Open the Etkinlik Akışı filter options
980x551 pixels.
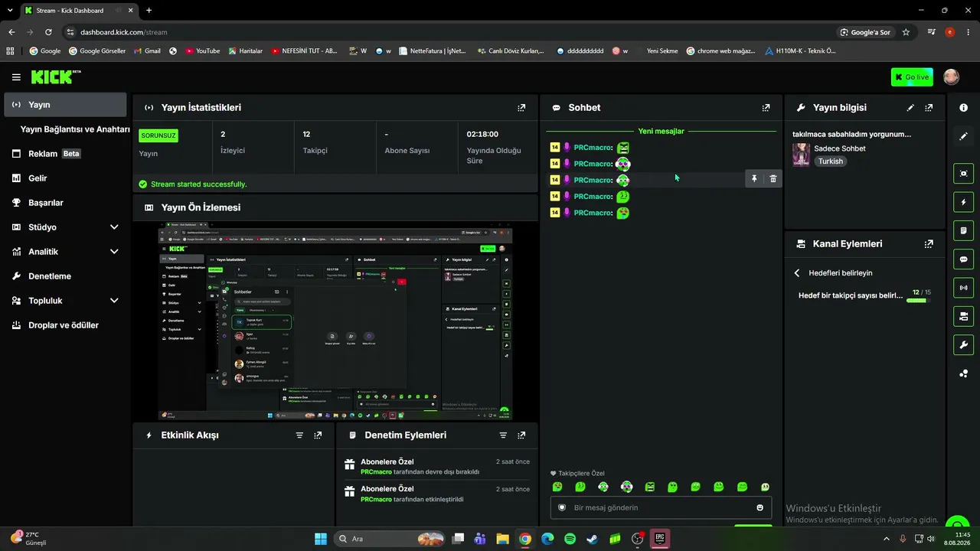[x=299, y=435]
